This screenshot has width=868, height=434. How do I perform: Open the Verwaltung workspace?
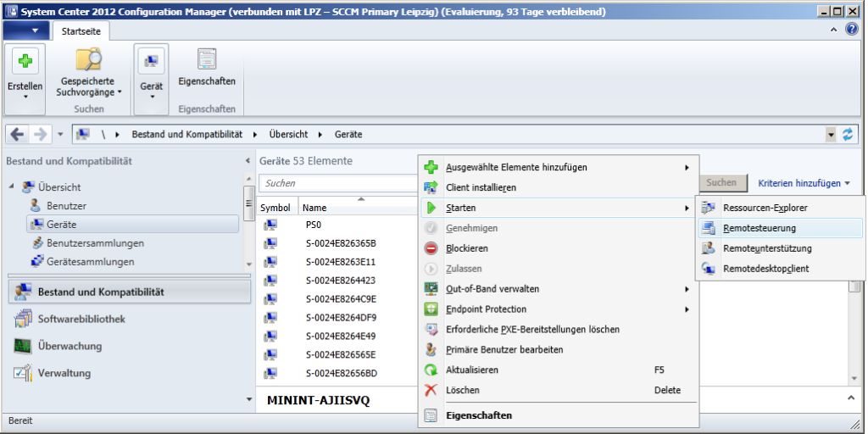pyautogui.click(x=64, y=373)
